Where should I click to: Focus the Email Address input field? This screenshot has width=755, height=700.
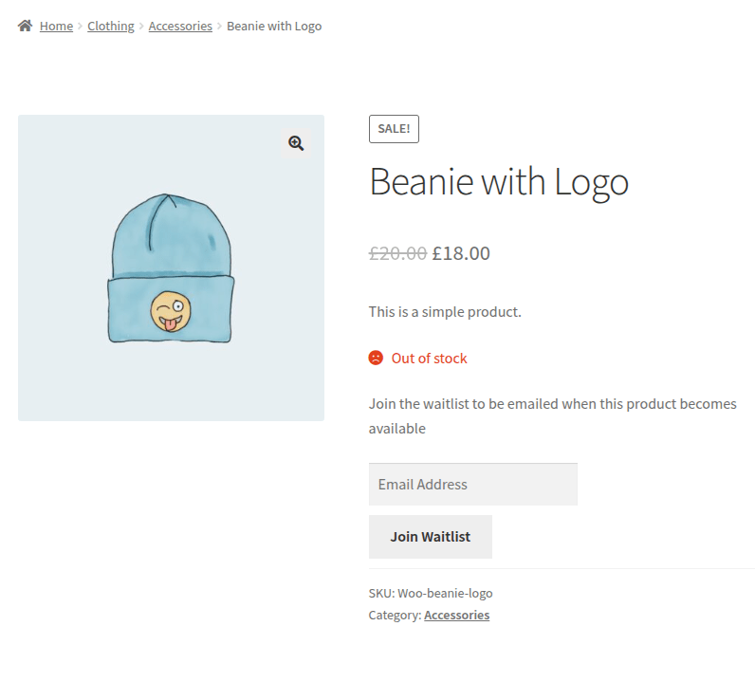472,484
